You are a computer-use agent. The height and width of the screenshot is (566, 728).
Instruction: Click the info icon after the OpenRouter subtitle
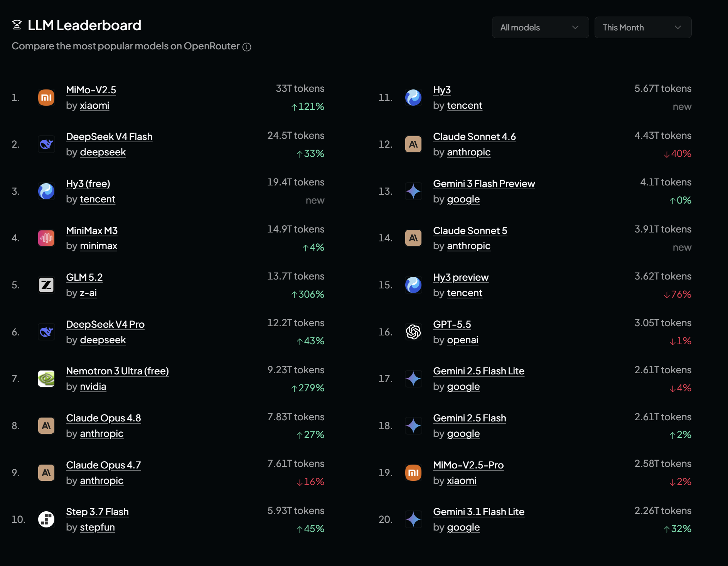click(247, 47)
